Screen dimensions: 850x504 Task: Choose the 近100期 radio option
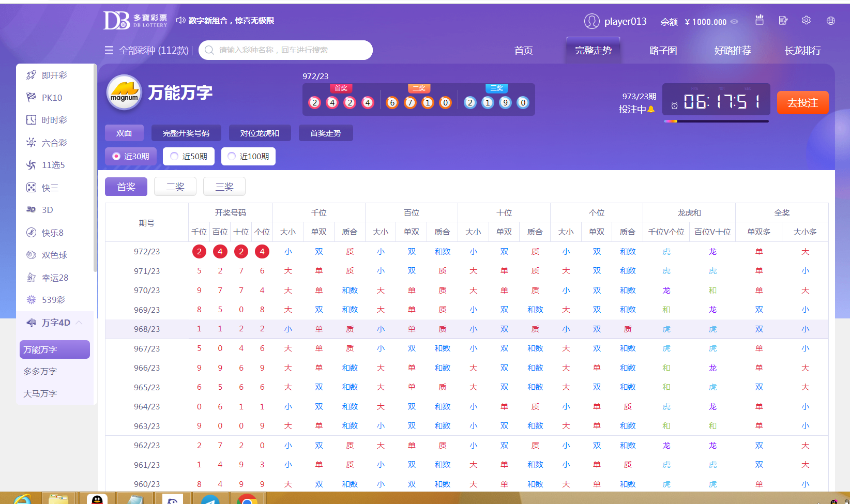[x=232, y=156]
